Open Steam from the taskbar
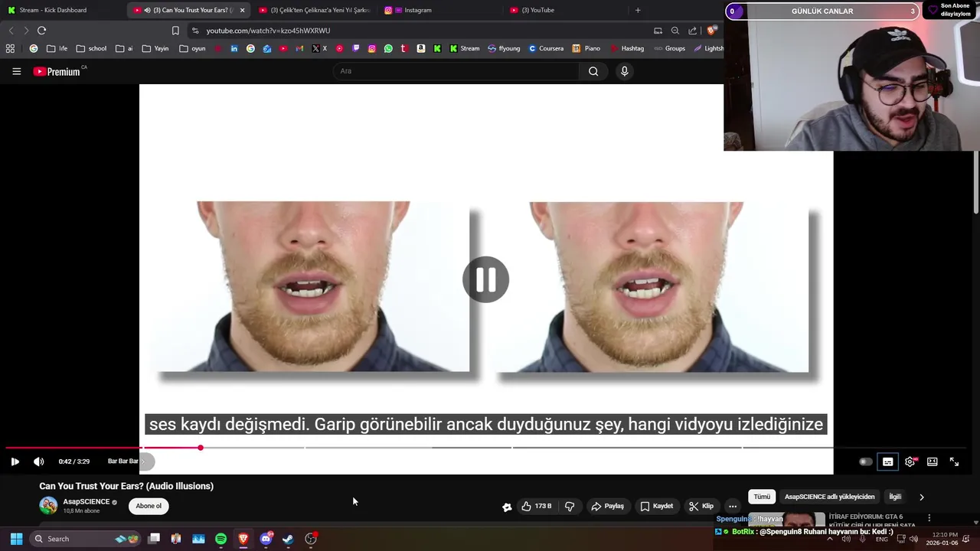This screenshot has height=551, width=980. pyautogui.click(x=288, y=539)
